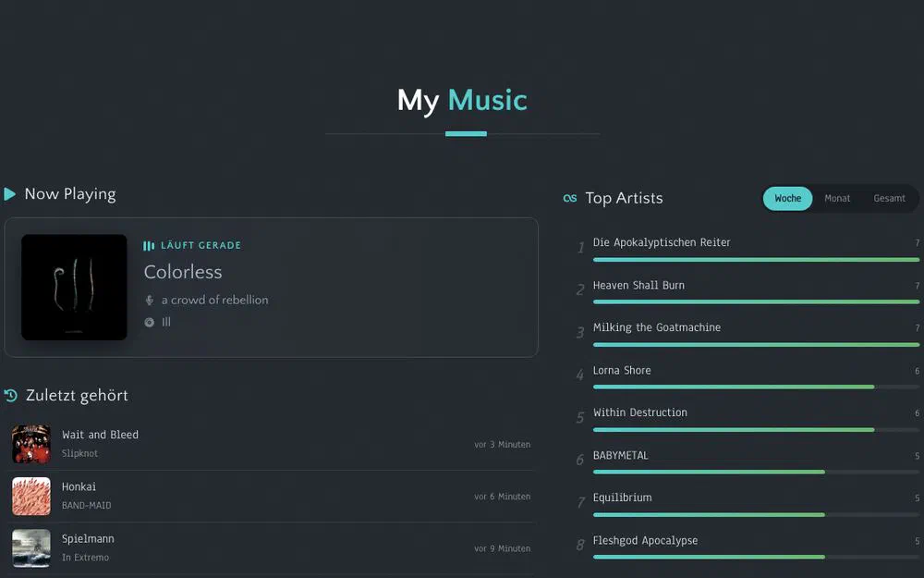
Task: Click the play-count bar under Heaven Shall Burn
Action: 756,302
